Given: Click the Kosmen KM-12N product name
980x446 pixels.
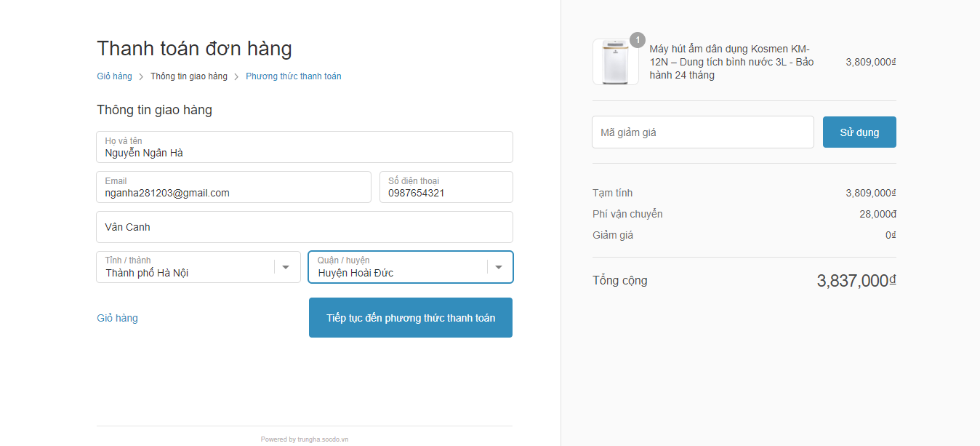Looking at the screenshot, I should 731,62.
